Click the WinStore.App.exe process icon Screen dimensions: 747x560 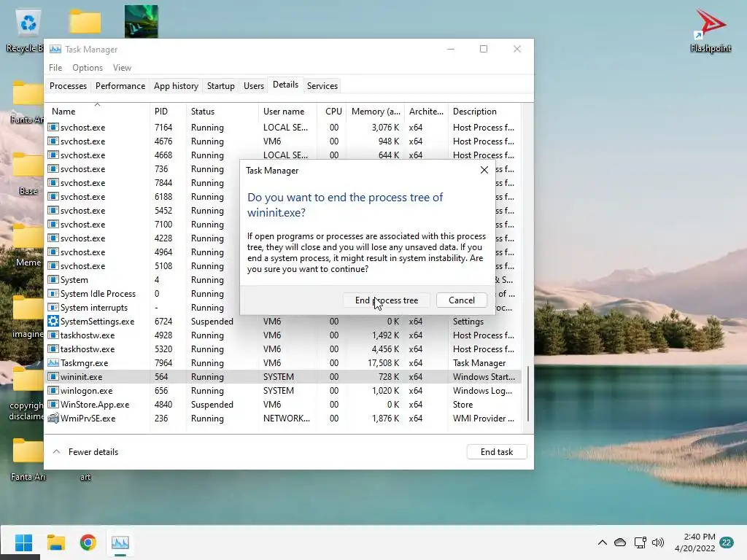click(53, 404)
